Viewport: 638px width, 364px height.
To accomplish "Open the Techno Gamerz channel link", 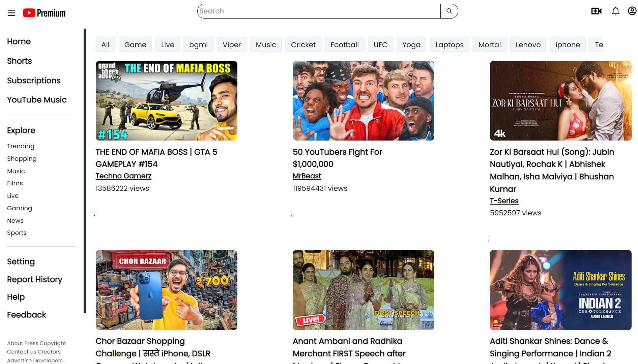I will tap(123, 176).
